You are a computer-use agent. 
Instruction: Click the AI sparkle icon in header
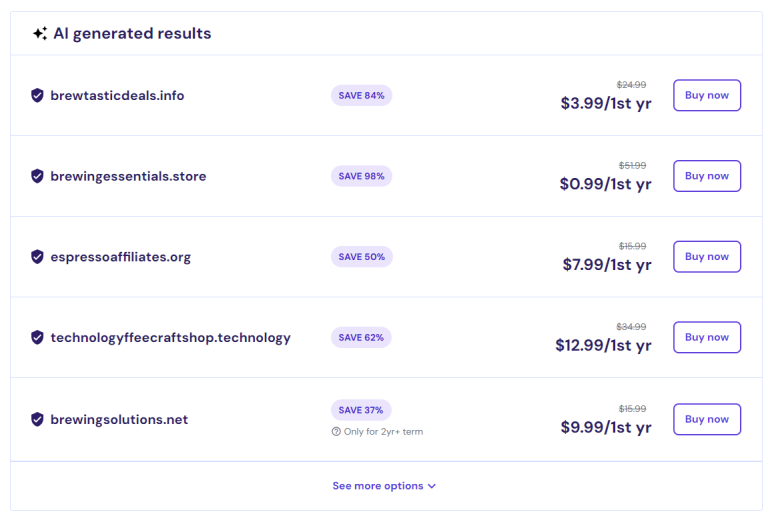pos(39,33)
